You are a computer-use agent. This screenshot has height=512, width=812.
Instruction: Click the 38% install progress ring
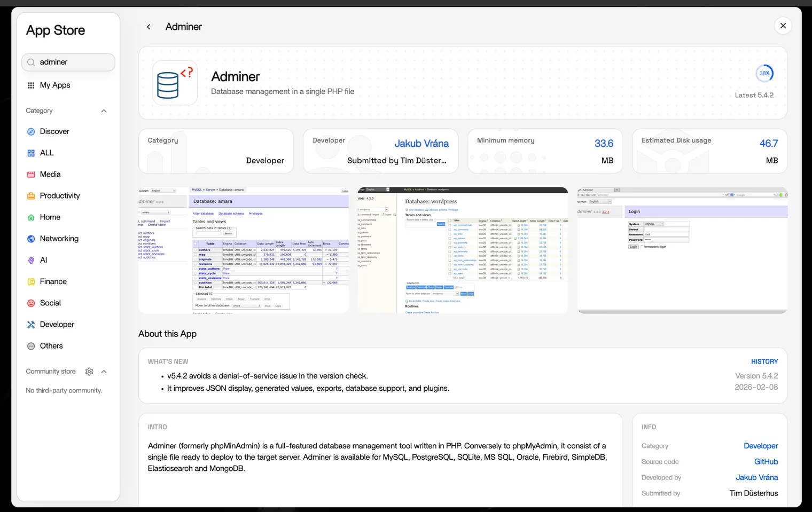coord(764,74)
